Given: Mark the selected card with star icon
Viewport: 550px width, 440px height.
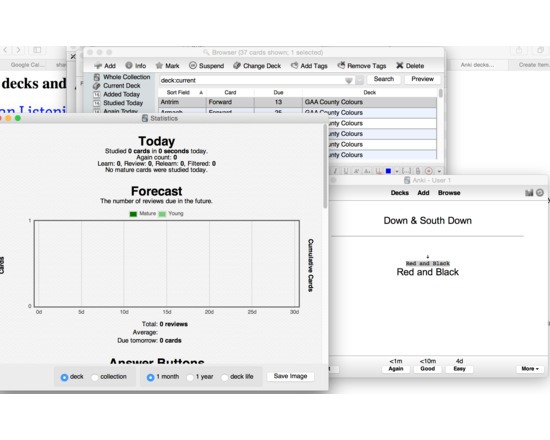Looking at the screenshot, I should pos(167,66).
